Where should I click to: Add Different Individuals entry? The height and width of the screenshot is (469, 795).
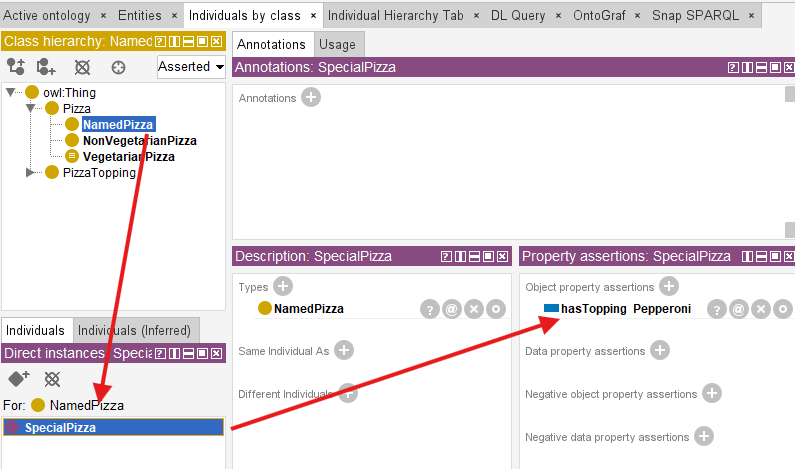tap(348, 393)
